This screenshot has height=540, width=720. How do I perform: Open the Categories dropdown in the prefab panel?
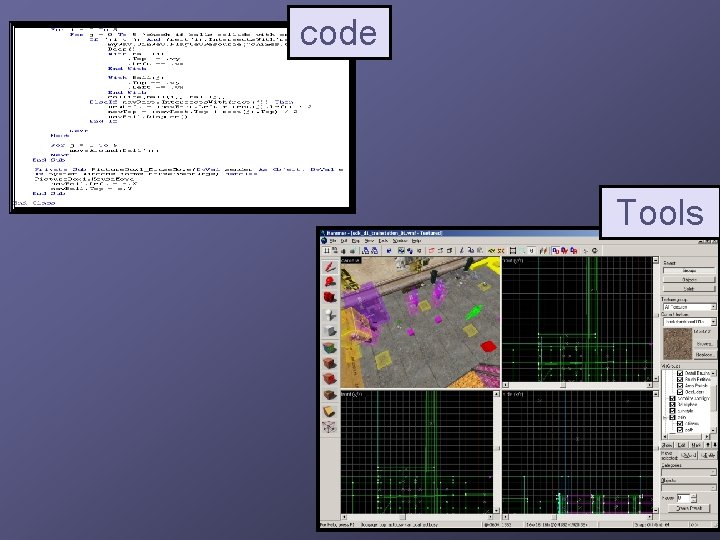(689, 472)
